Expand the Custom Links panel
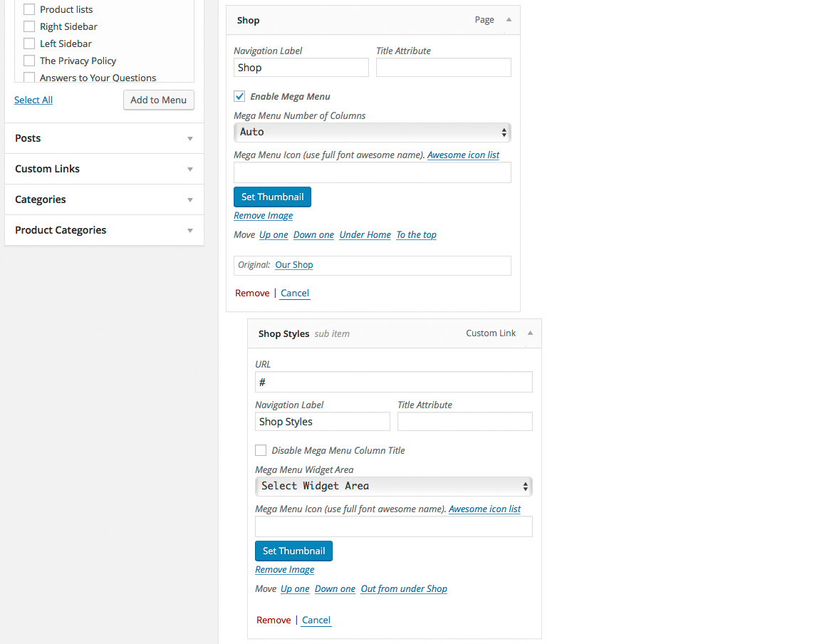This screenshot has width=827, height=644. pos(105,169)
